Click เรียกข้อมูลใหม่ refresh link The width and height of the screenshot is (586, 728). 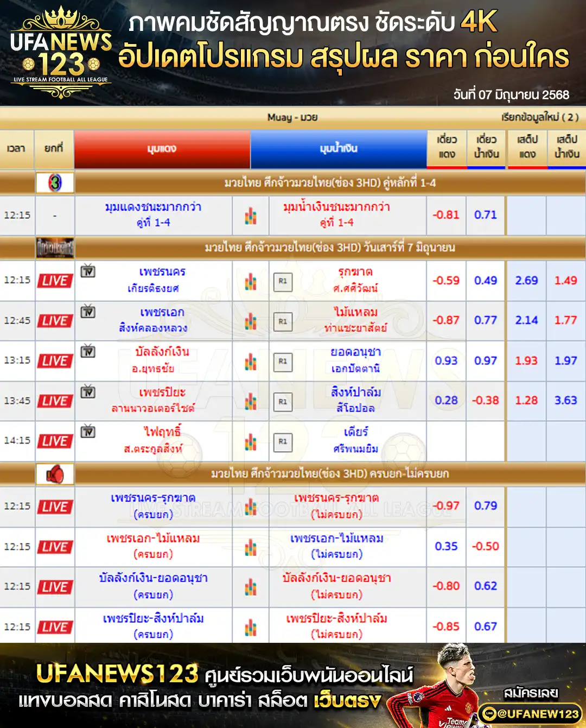pos(540,117)
